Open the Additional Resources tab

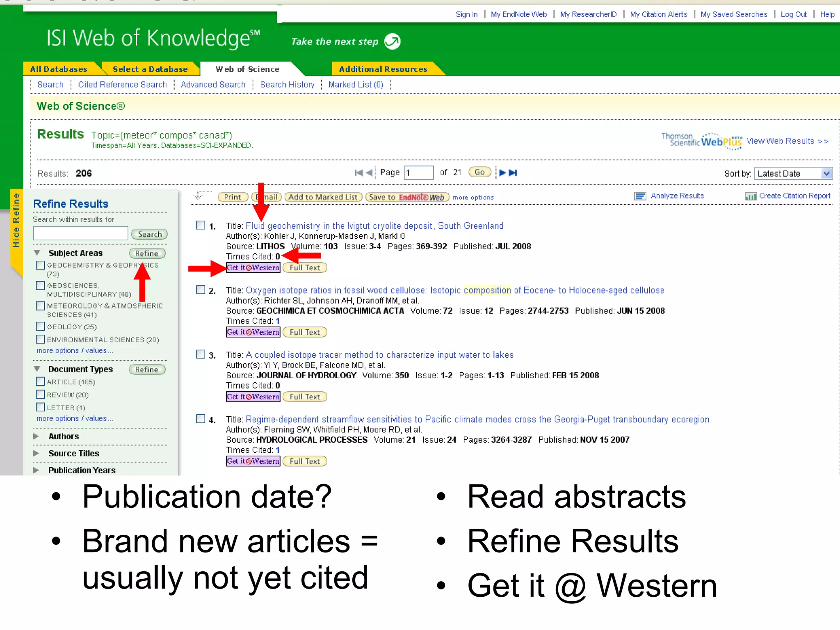click(383, 69)
